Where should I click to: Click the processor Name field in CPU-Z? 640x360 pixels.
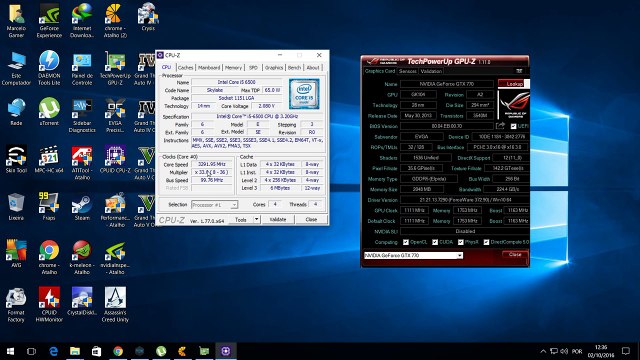tap(237, 82)
